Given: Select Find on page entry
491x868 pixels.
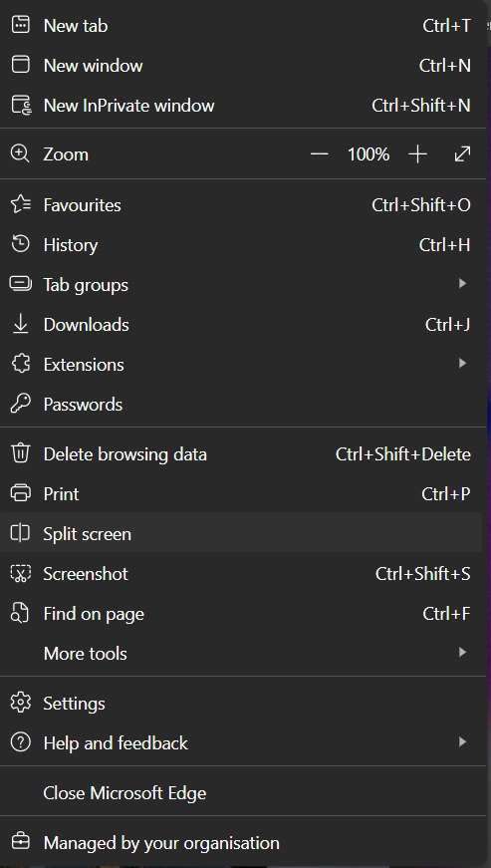Looking at the screenshot, I should 241,613.
